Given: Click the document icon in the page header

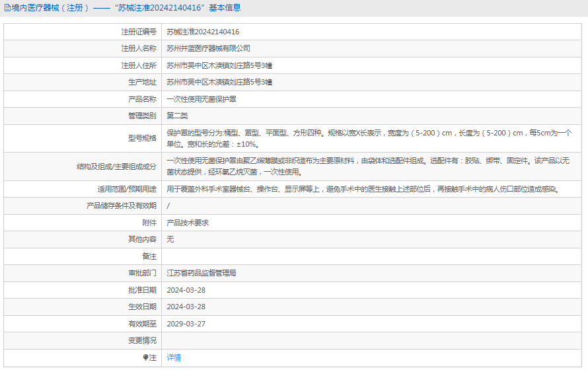Looking at the screenshot, I should 7,8.
